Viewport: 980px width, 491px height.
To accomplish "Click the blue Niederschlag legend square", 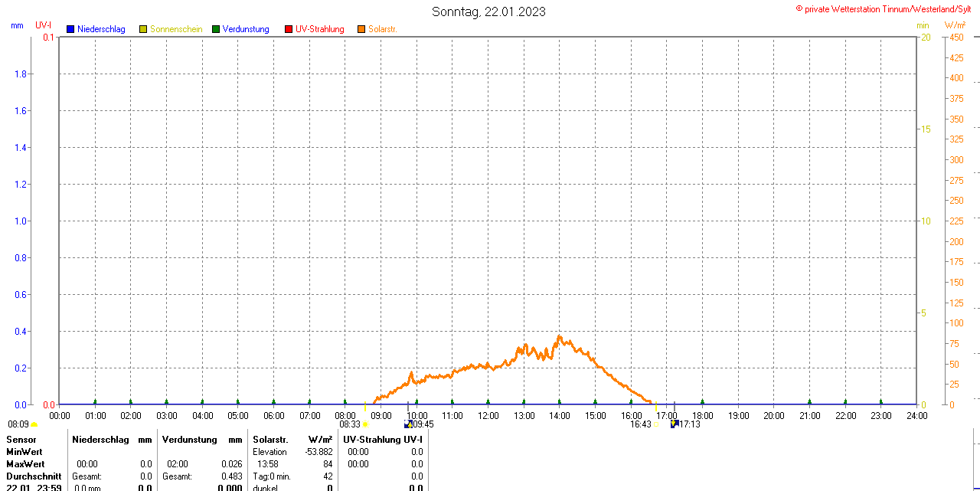I will click(x=70, y=29).
